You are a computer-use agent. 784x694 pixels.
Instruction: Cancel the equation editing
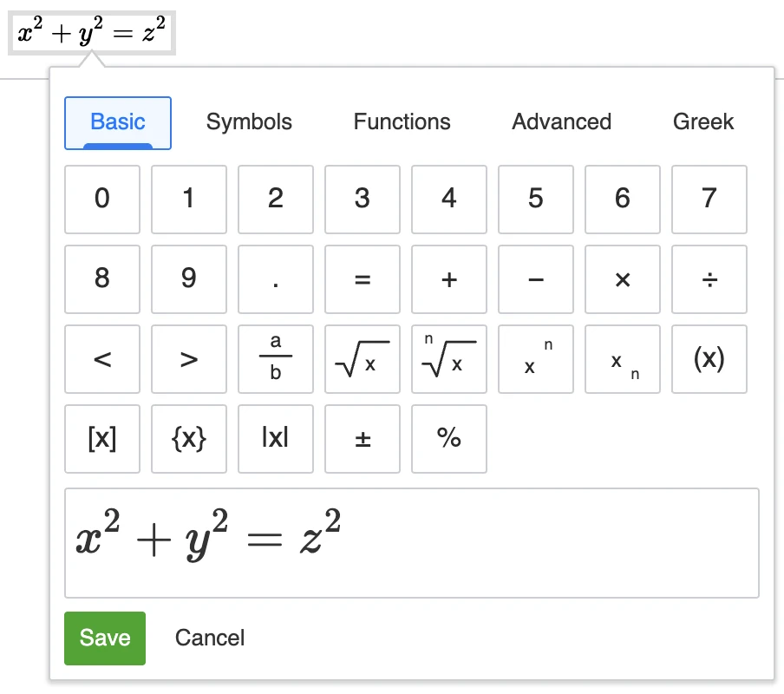[x=210, y=638]
